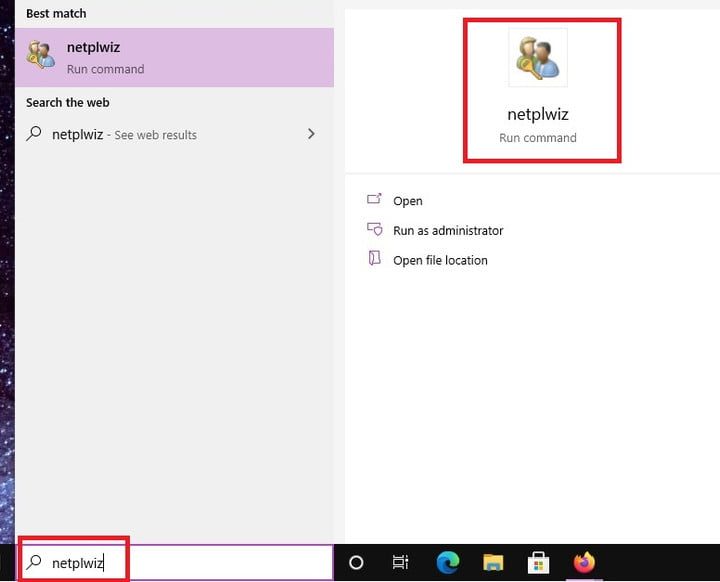Click the Search the web heading
Viewport: 720px width, 582px height.
(x=68, y=102)
